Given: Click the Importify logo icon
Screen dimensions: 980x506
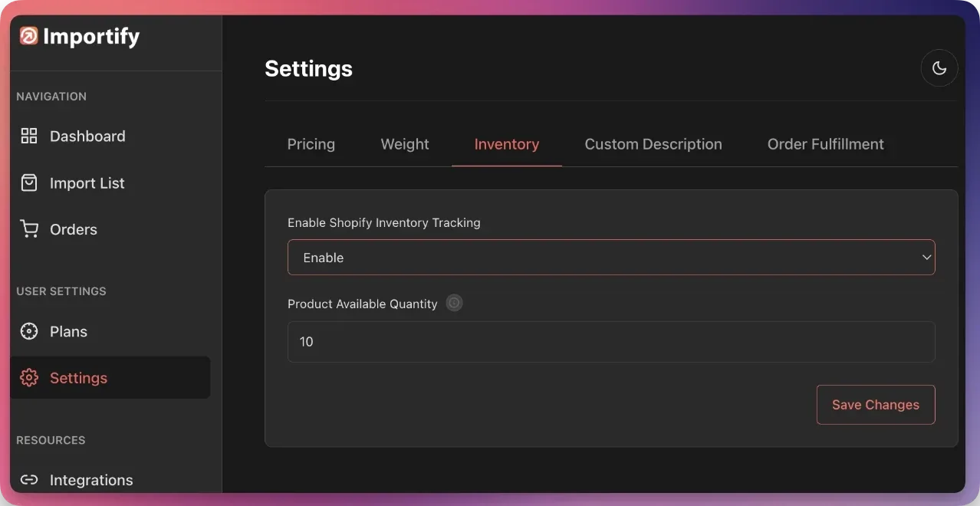Looking at the screenshot, I should (28, 36).
